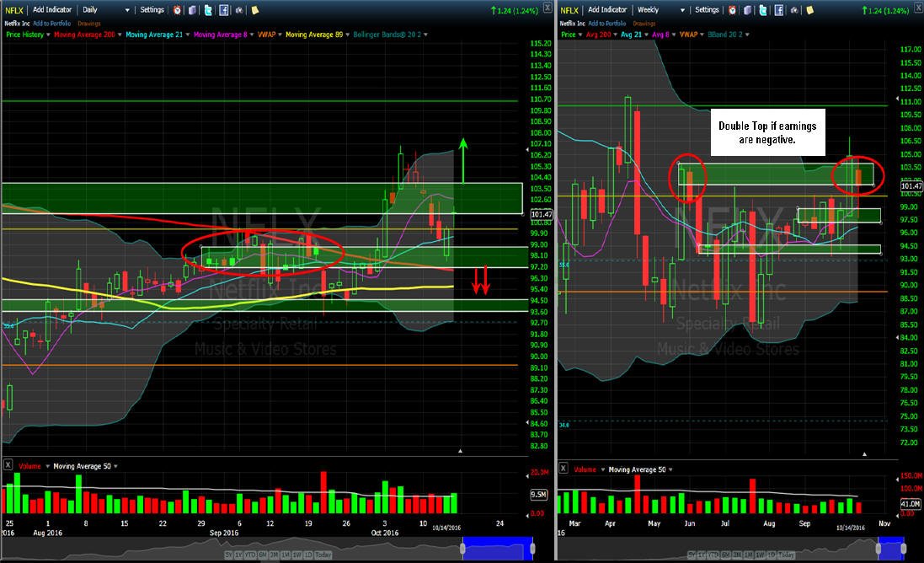924x563 pixels.
Task: Click the camera snapshot icon in Weekly chart
Action: pos(794,10)
